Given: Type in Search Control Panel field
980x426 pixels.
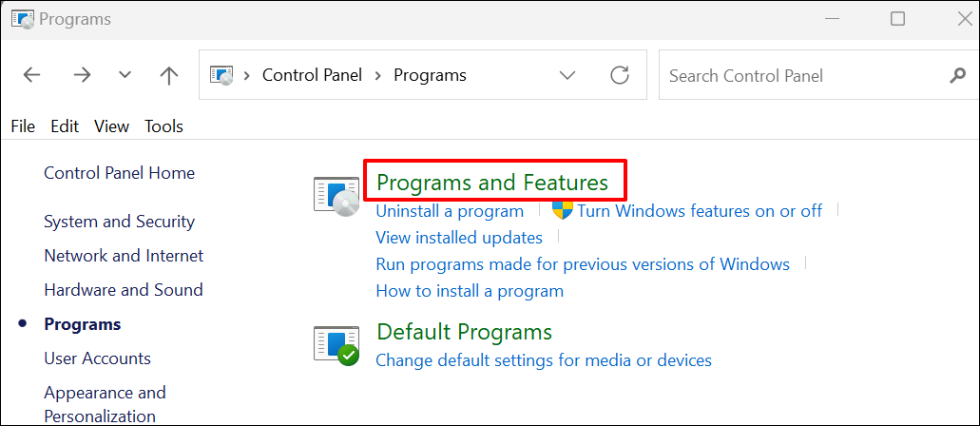Looking at the screenshot, I should (x=798, y=75).
